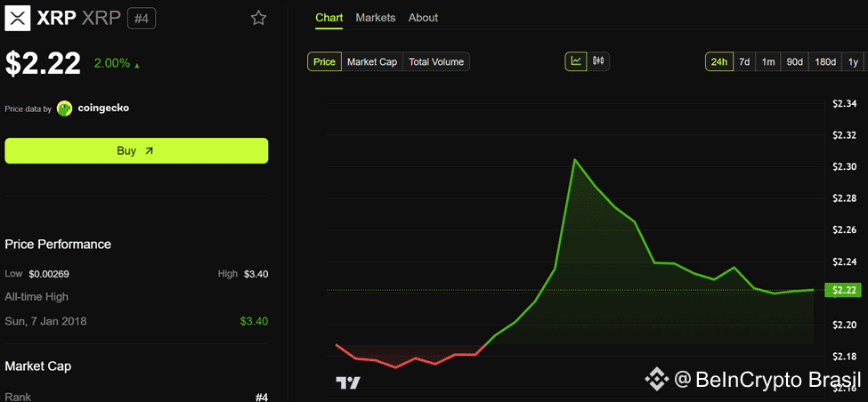Viewport: 868px width, 402px height.
Task: Set chart range to 1m
Action: 767,62
